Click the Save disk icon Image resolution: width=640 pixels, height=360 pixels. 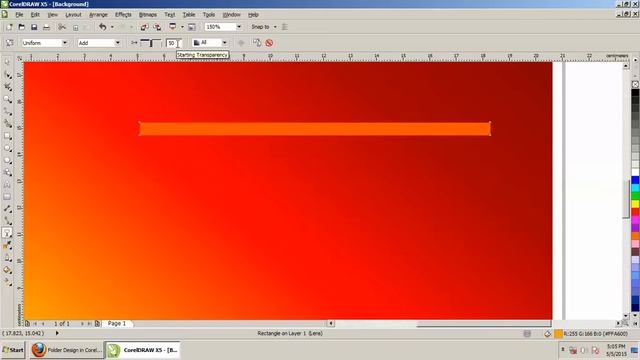34,27
